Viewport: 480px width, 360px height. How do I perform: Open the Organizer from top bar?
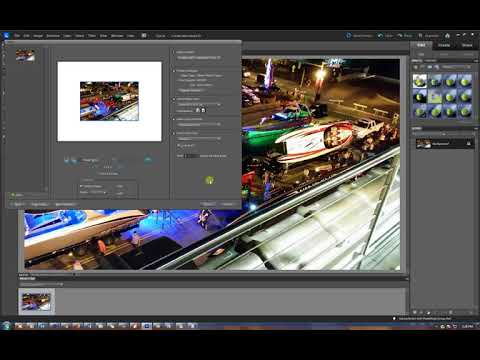(x=429, y=36)
